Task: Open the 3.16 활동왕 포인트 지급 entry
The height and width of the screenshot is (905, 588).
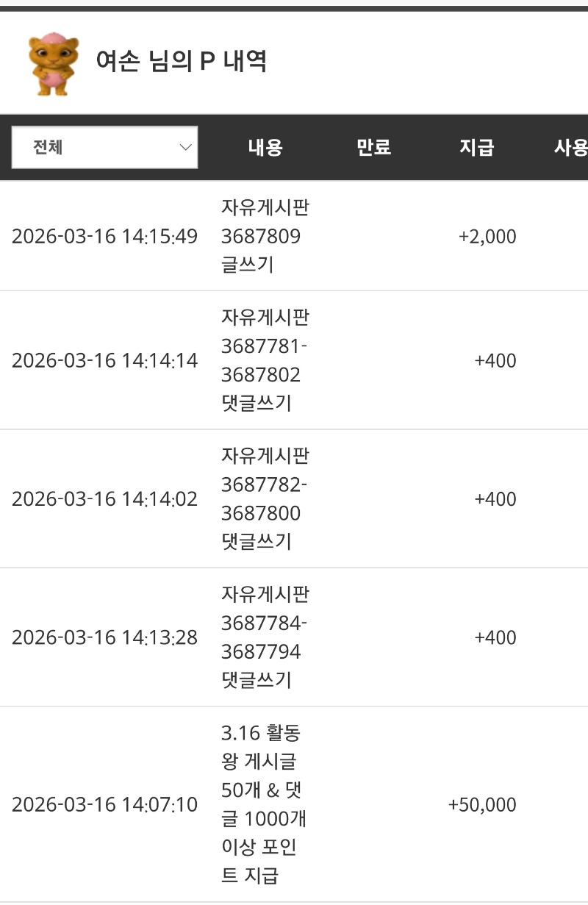Action: [x=262, y=804]
